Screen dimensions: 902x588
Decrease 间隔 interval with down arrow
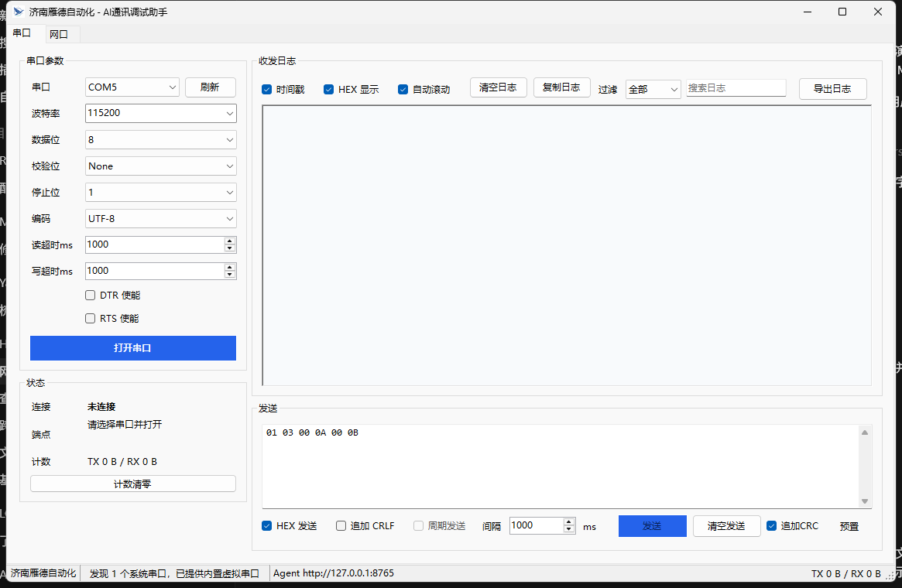[569, 529]
